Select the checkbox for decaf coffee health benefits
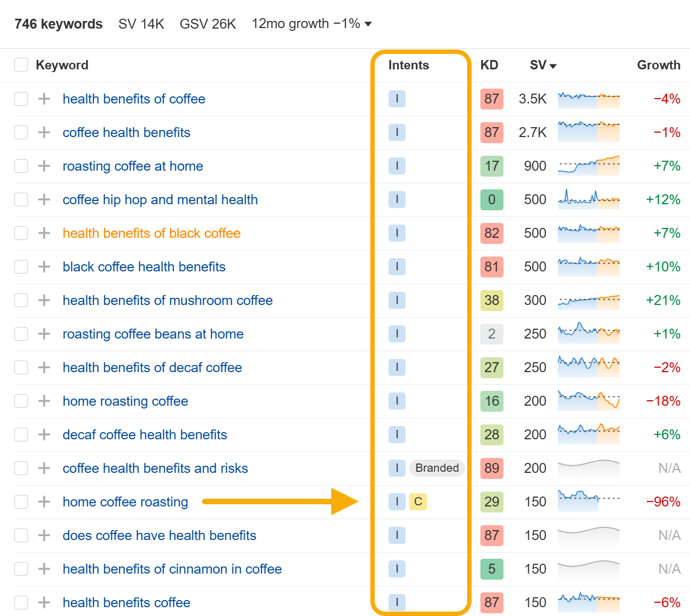 21,434
